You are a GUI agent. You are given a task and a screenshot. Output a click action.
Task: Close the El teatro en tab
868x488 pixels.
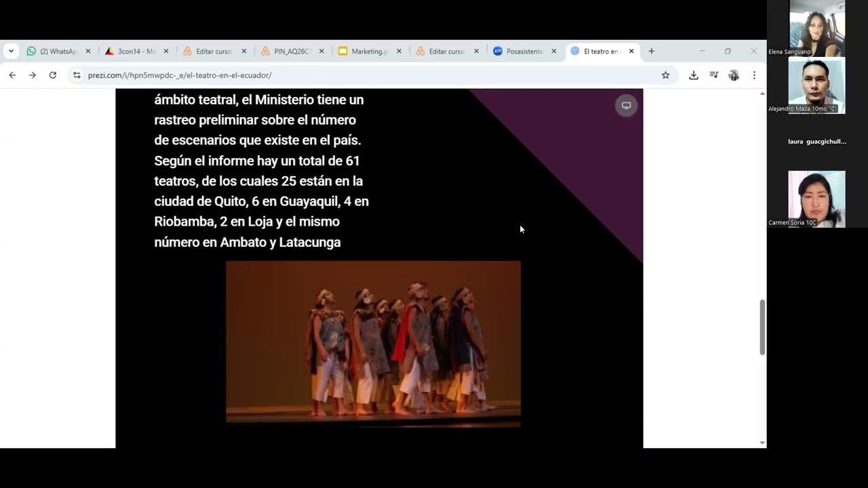(x=631, y=52)
